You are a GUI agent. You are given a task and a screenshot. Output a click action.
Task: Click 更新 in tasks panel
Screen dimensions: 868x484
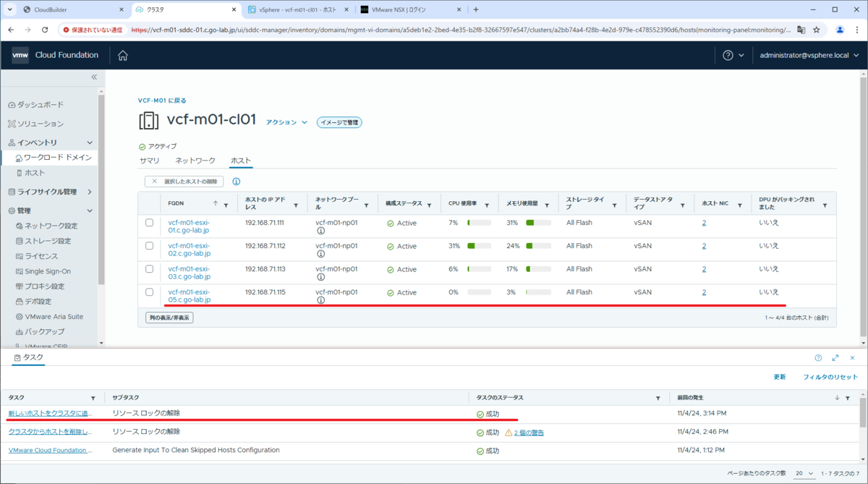[x=780, y=377]
